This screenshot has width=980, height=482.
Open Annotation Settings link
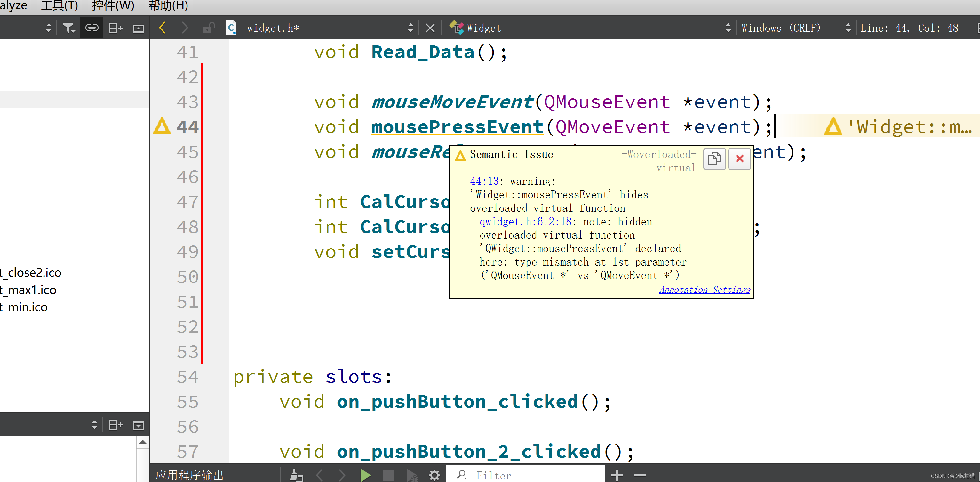coord(705,290)
